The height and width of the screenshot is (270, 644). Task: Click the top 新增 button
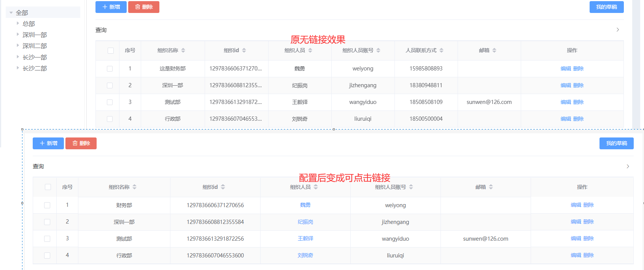(x=111, y=7)
